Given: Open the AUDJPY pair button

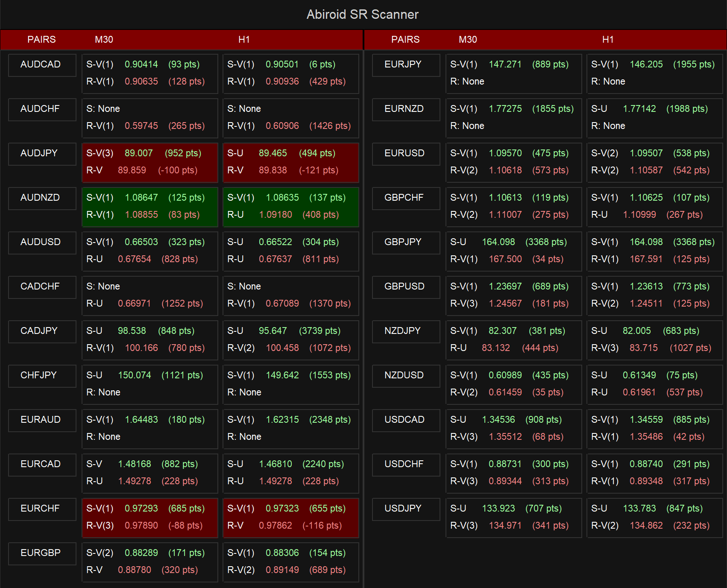Looking at the screenshot, I should pos(42,154).
